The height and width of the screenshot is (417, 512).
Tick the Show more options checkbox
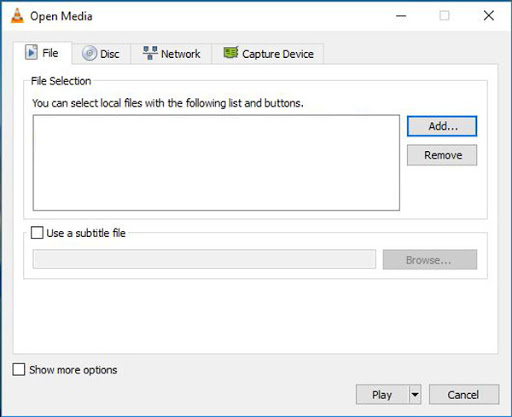pos(19,369)
